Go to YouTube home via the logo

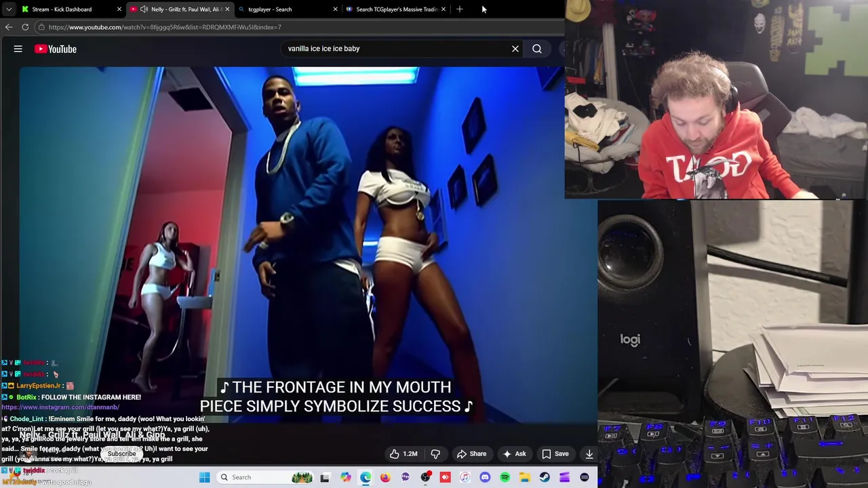pos(56,49)
